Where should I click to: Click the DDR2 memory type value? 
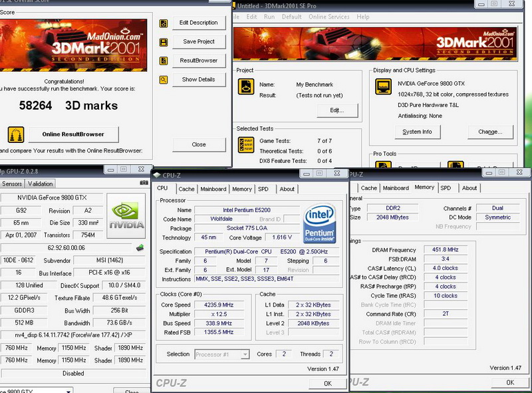click(x=393, y=207)
